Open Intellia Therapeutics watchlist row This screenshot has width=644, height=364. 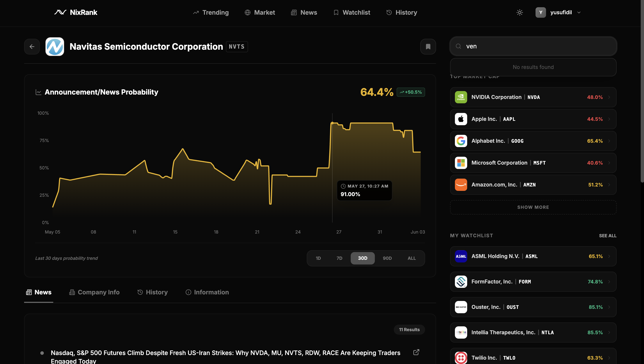point(533,332)
